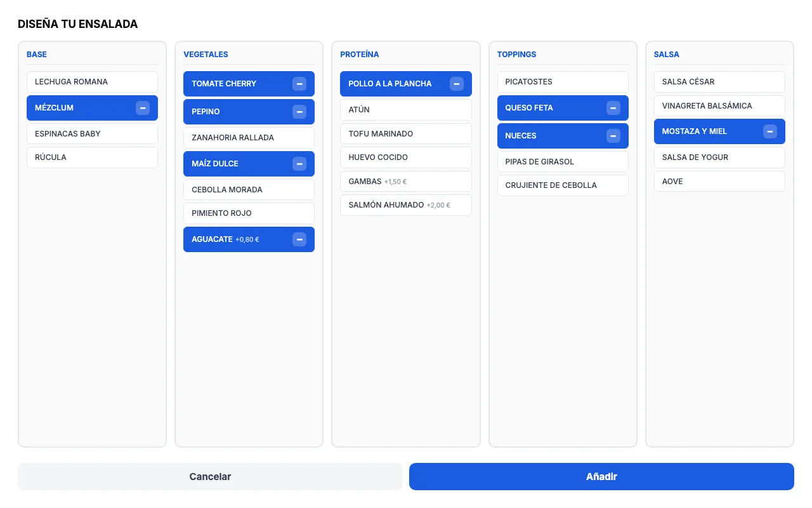Select the Cebolla Morada option
The width and height of the screenshot is (812, 508).
tap(249, 190)
